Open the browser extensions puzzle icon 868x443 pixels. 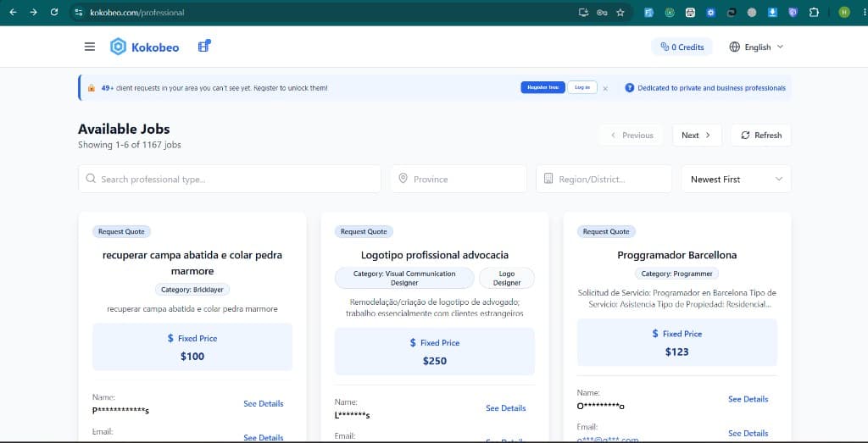pos(814,12)
